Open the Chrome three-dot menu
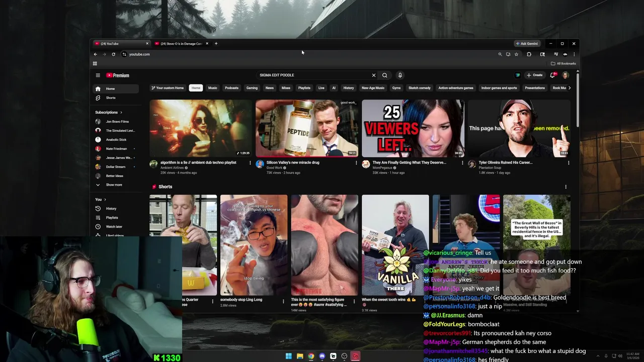 point(574,54)
